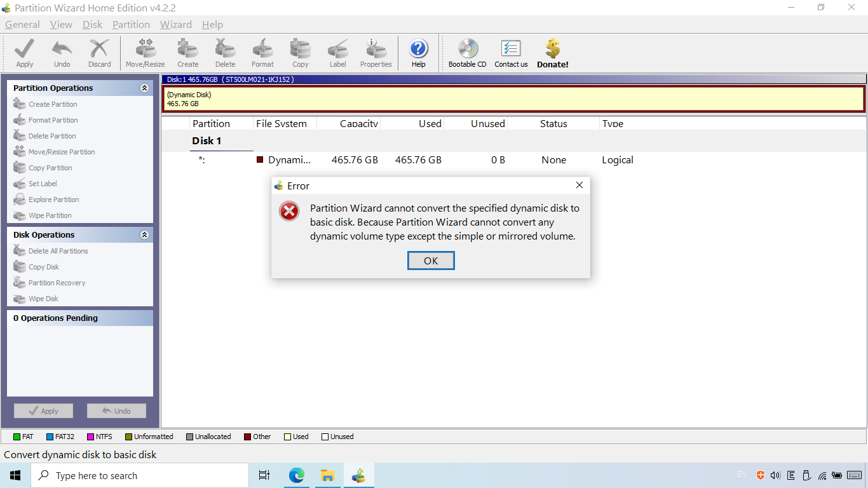Collapse the Partition Operations panel
The width and height of the screenshot is (868, 488).
(144, 88)
